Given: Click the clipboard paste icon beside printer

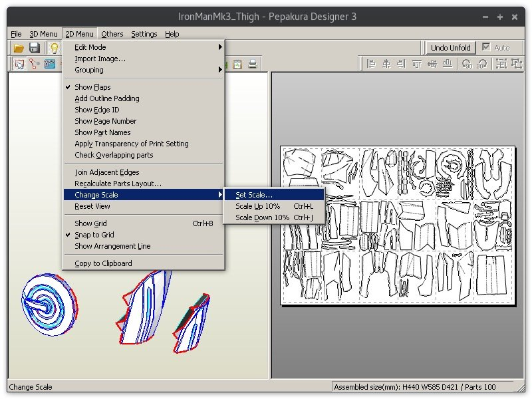Looking at the screenshot, I should 237,64.
